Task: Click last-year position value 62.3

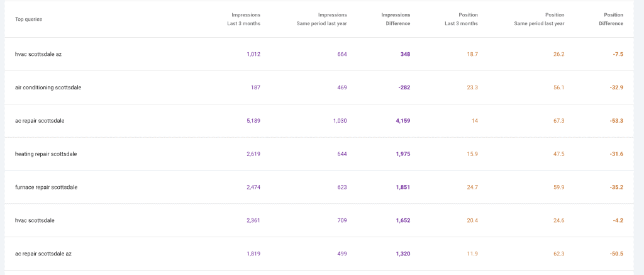Action: tap(559, 254)
